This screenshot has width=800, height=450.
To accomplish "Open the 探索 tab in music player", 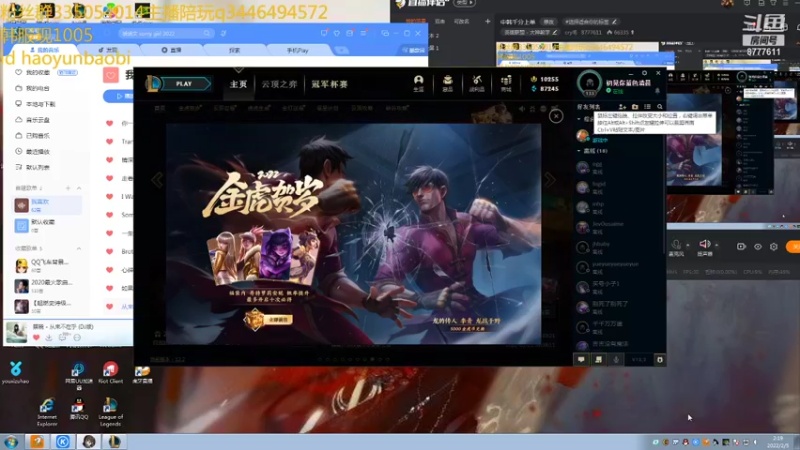I will pos(234,50).
